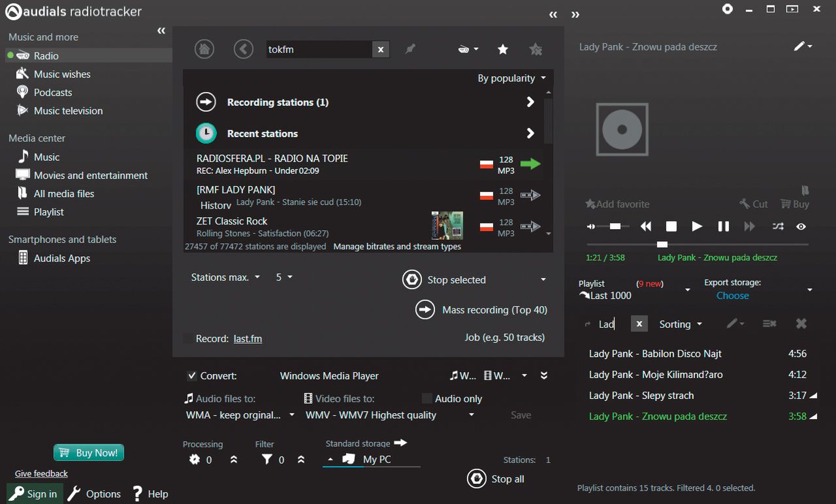Open the Give feedback link
The height and width of the screenshot is (504, 836).
pos(41,473)
